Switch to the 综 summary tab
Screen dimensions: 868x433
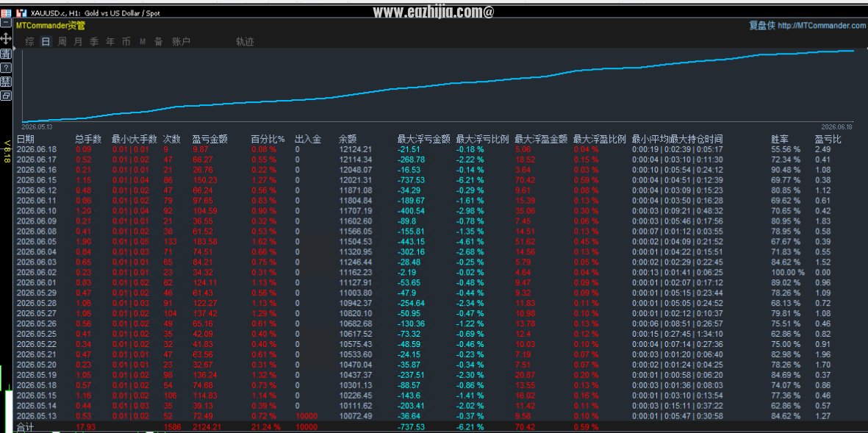(x=30, y=41)
